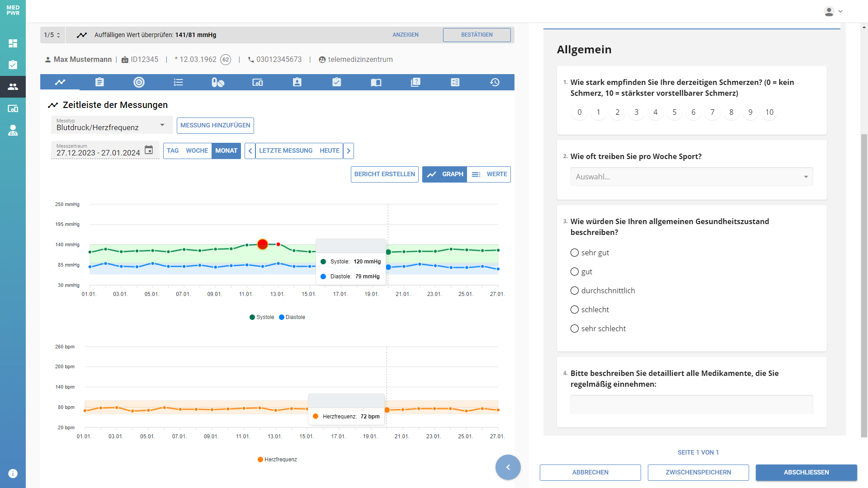Click the info icon at sidebar bottom
This screenshot has height=488, width=868.
[13, 474]
